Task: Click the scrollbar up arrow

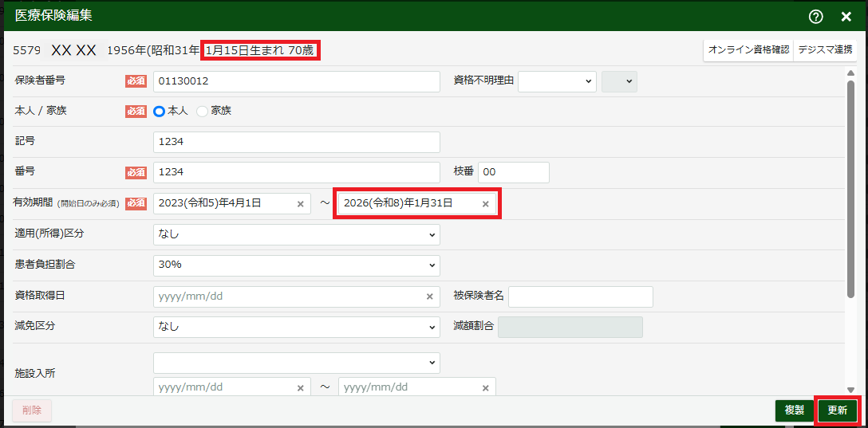Action: pyautogui.click(x=850, y=73)
